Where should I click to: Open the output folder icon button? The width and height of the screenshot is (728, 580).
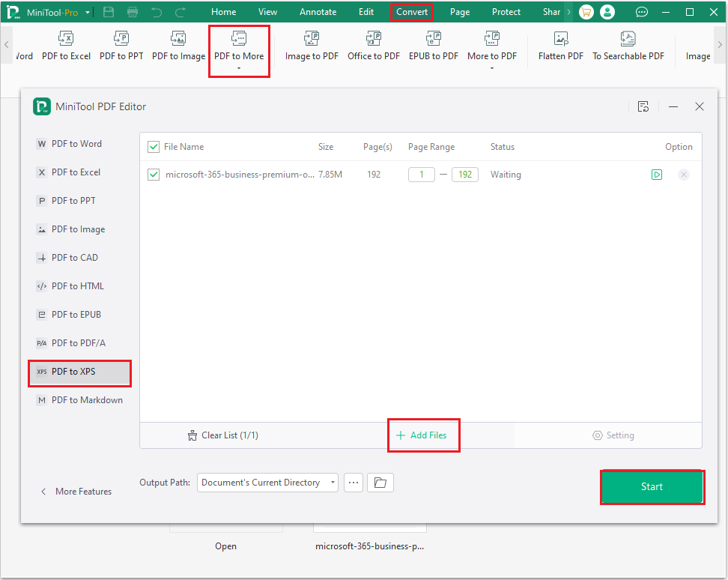click(x=380, y=483)
